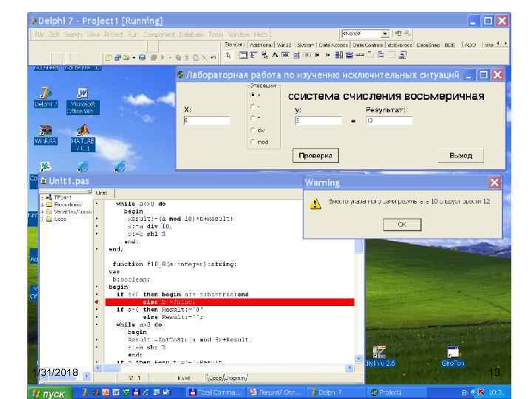Select the '*' operation radio button
532x399 pixels.
[x=252, y=117]
